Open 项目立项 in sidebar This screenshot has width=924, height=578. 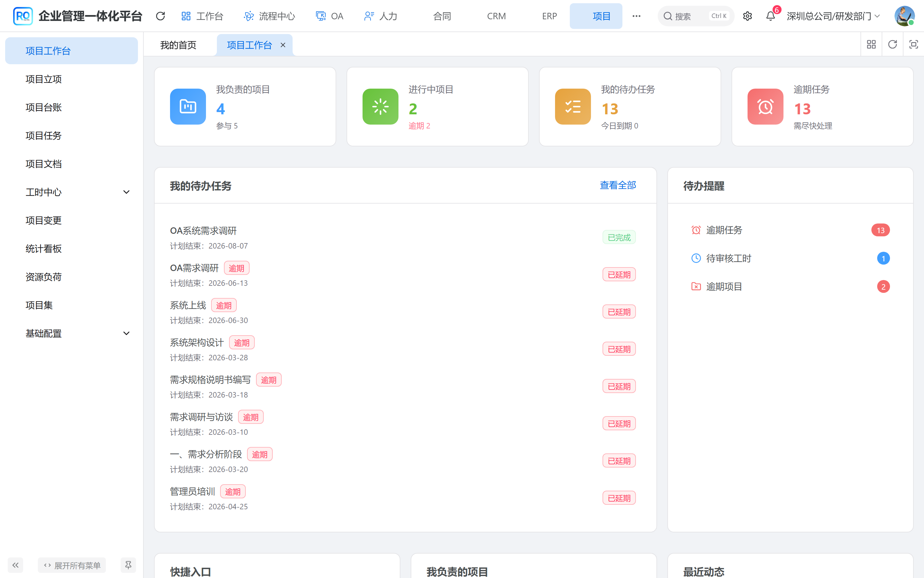pos(72,79)
